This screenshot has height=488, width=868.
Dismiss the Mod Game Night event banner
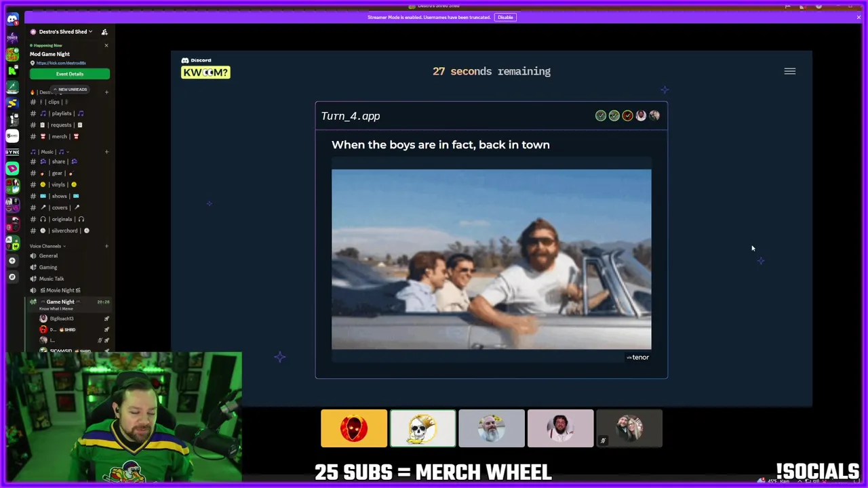click(x=106, y=45)
